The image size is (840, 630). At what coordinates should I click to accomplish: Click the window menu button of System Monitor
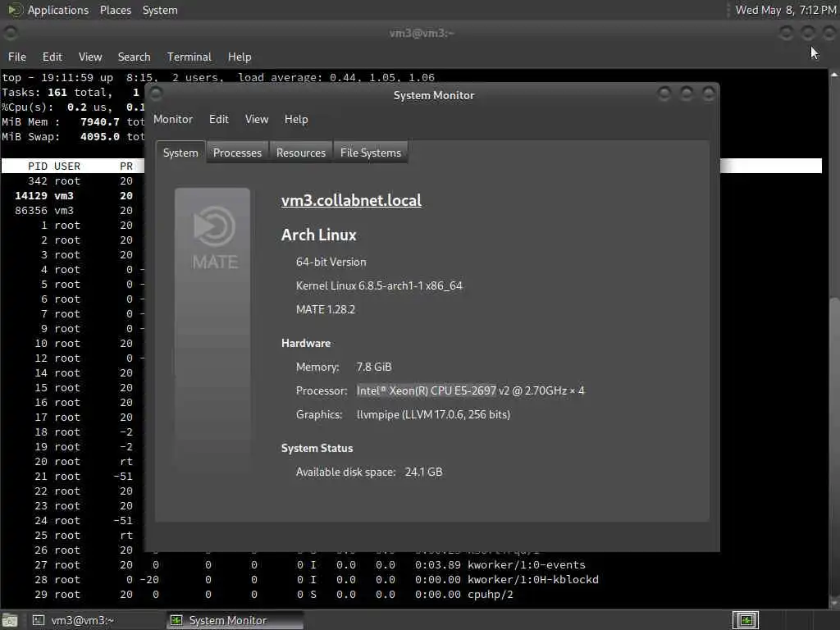pos(156,94)
